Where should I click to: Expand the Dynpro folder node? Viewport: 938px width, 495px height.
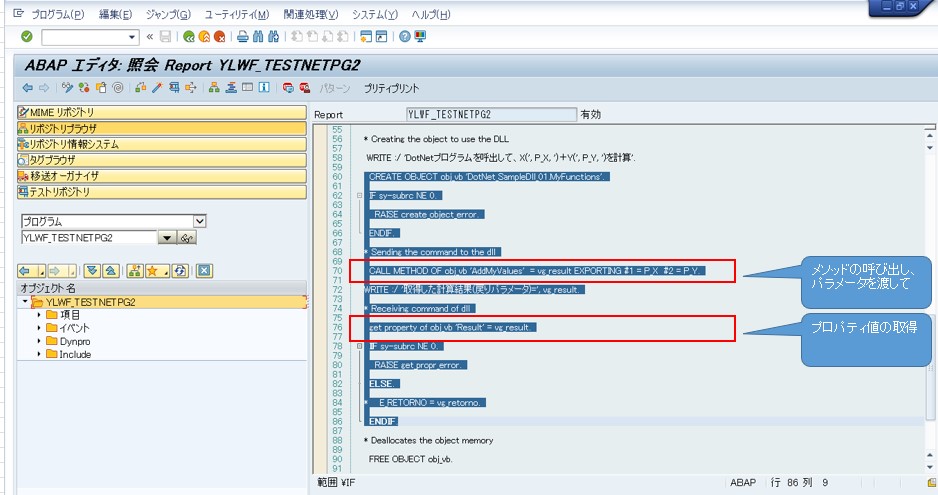pyautogui.click(x=39, y=341)
